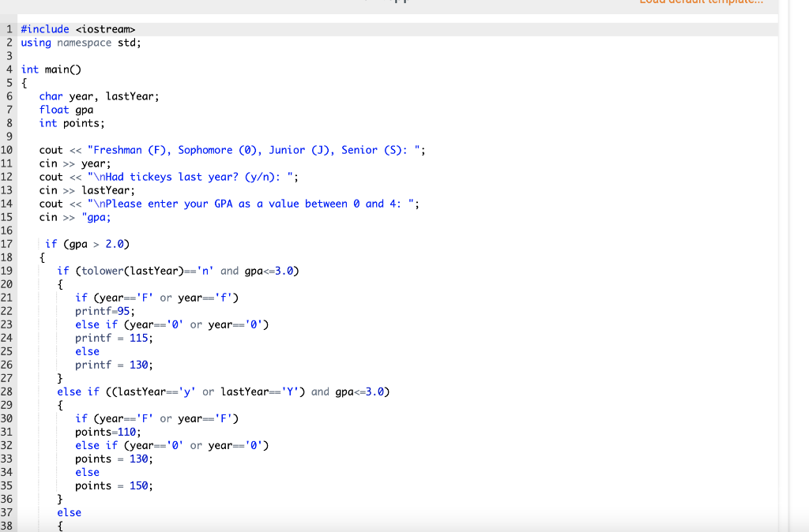This screenshot has height=532, width=809.
Task: Click line number 37 in the gutter
Action: (6, 512)
